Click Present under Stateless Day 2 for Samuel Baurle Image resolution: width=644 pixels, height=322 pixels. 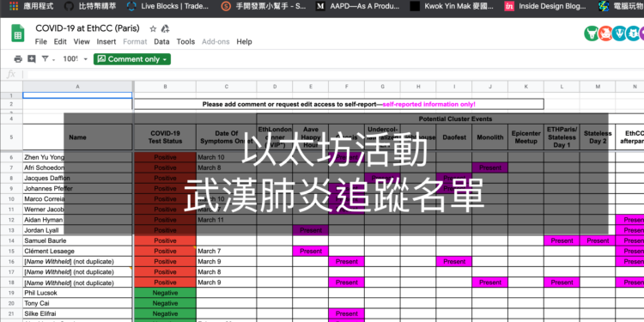pos(598,240)
